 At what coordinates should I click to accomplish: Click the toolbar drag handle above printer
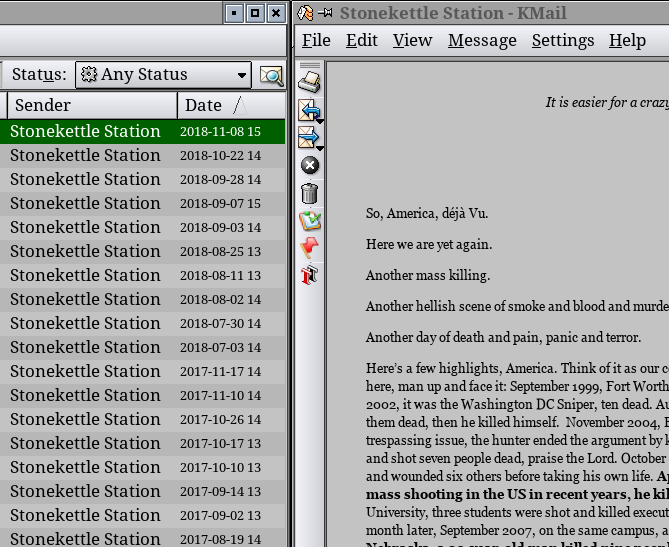pyautogui.click(x=310, y=65)
